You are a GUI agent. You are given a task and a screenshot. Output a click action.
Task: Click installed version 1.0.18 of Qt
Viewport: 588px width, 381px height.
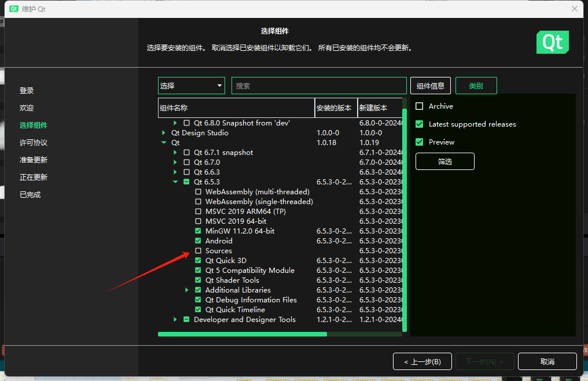[326, 142]
